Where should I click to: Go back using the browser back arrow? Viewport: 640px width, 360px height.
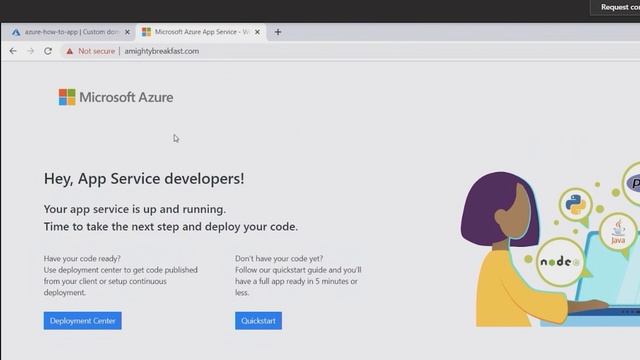(13, 51)
